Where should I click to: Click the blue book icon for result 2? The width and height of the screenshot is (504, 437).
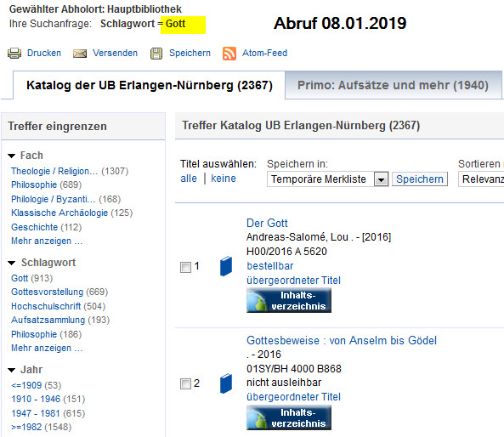226,383
